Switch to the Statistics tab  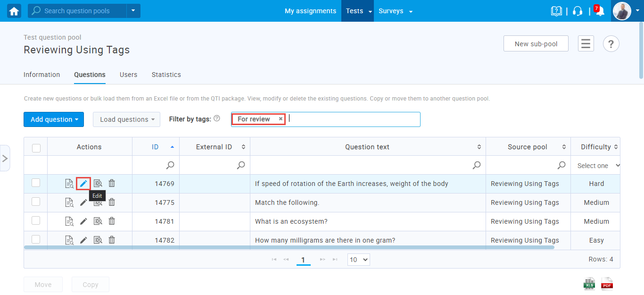pyautogui.click(x=166, y=75)
